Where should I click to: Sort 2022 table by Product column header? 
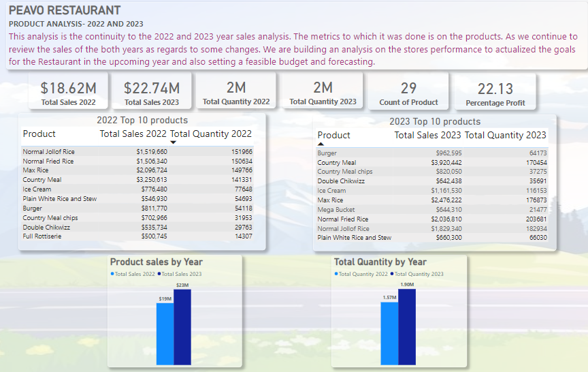39,134
